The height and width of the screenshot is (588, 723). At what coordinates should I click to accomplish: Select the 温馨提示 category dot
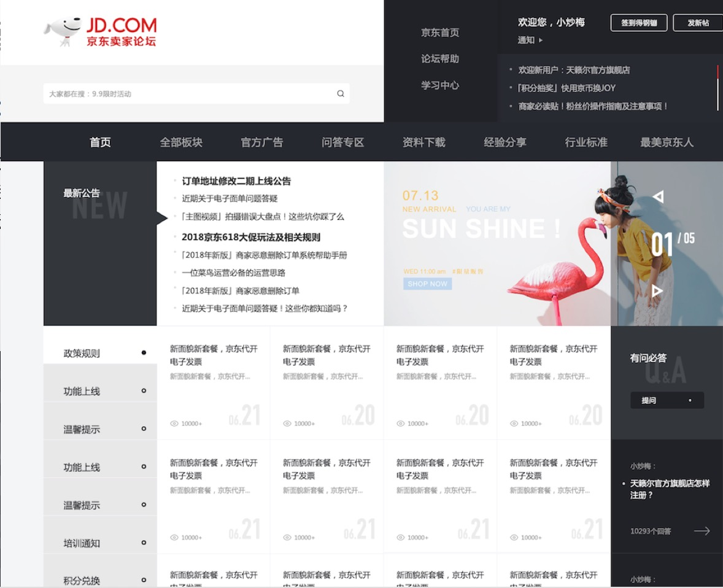coord(143,429)
